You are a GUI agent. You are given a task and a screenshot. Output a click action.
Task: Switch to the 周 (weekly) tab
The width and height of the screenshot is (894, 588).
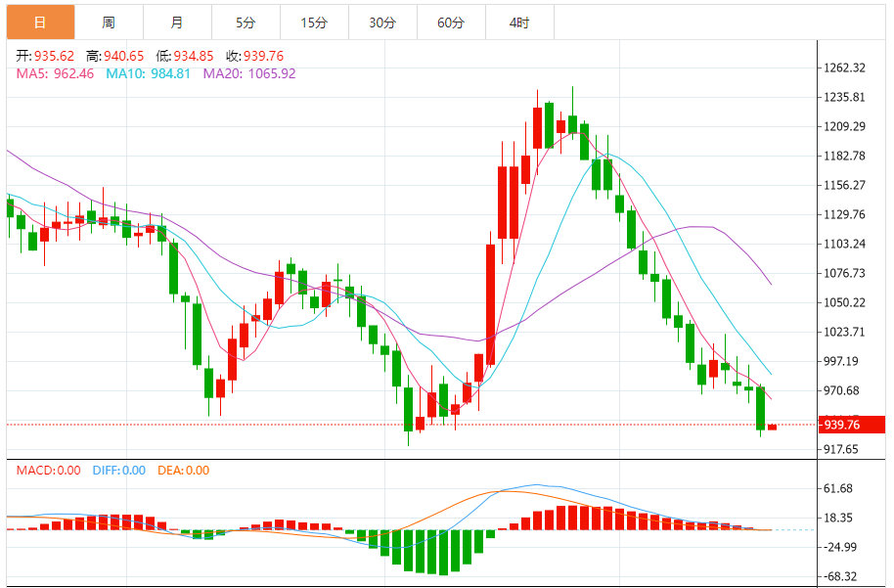(109, 23)
